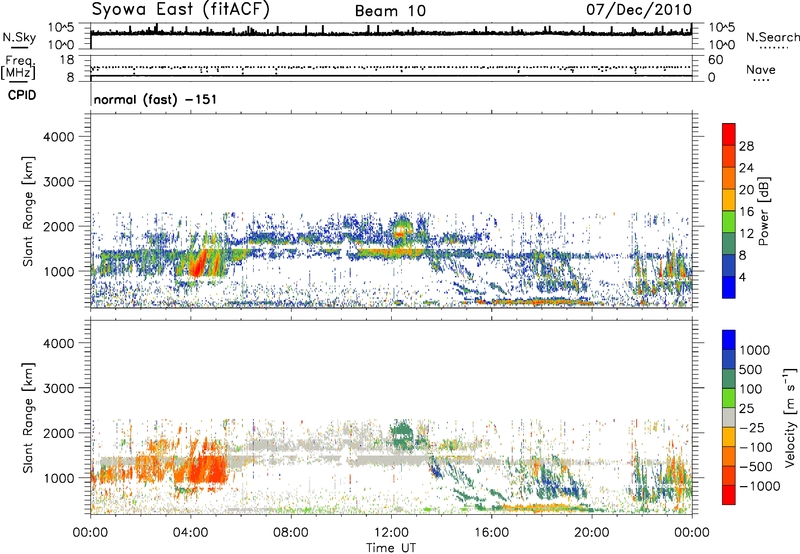
Task: Click the 'N.Sky' legend label
Action: (x=19, y=37)
